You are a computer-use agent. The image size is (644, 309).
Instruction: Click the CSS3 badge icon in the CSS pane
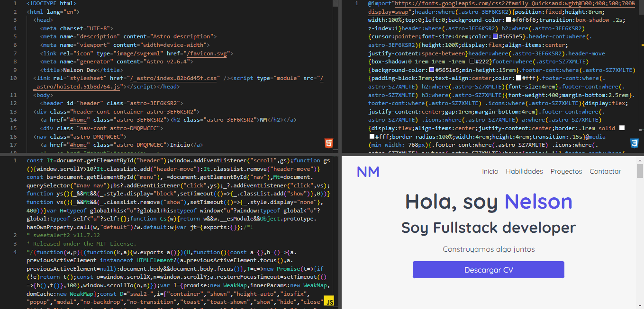pyautogui.click(x=634, y=143)
